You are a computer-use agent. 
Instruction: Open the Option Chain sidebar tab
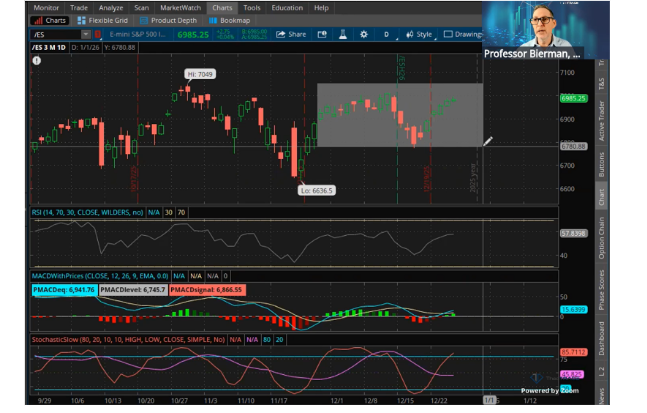601,238
